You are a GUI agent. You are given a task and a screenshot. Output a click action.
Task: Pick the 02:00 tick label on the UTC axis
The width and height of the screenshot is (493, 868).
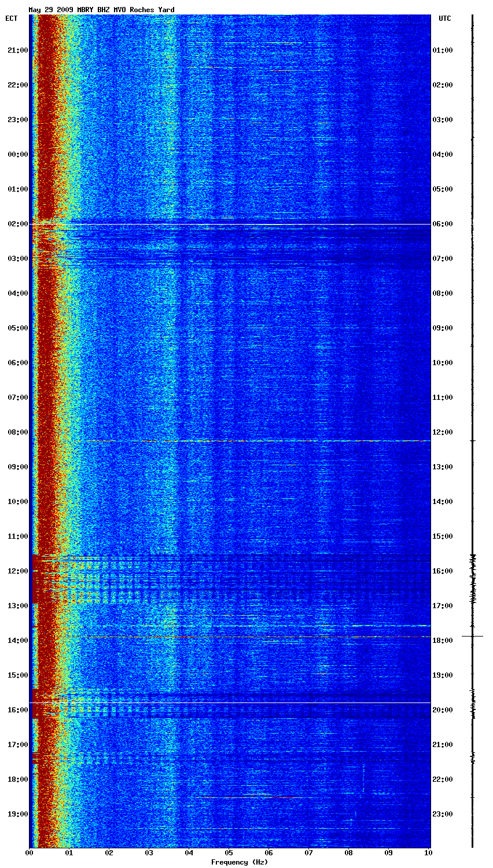[443, 85]
